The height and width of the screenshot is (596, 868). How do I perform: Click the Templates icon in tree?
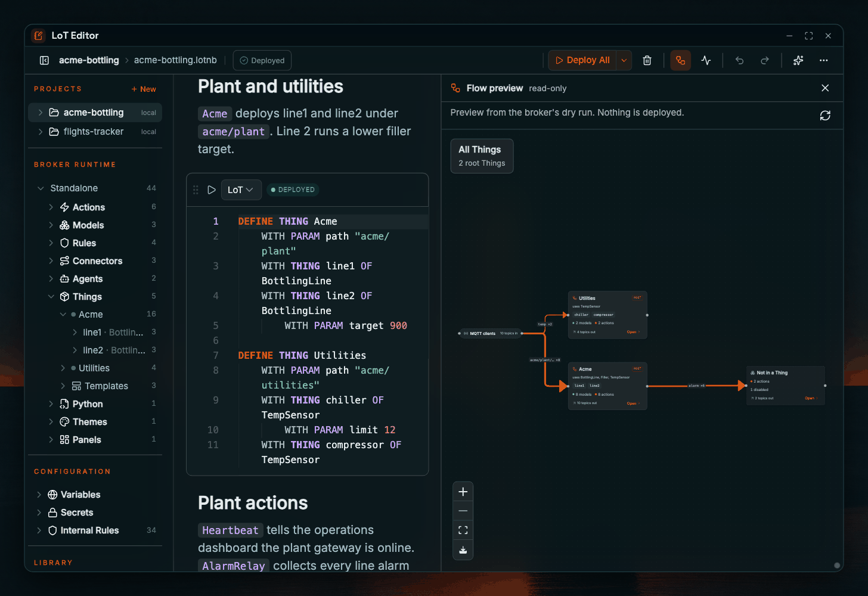pyautogui.click(x=76, y=386)
